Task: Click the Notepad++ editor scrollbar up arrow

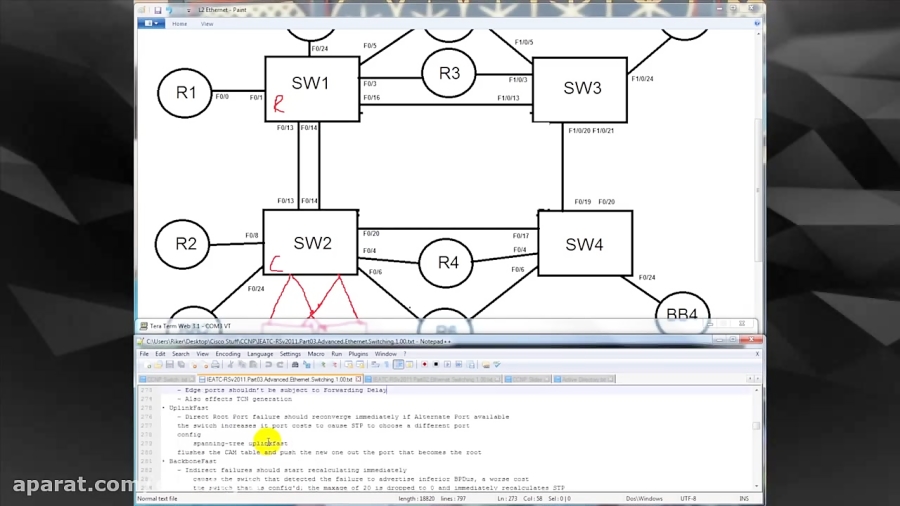Action: 757,390
